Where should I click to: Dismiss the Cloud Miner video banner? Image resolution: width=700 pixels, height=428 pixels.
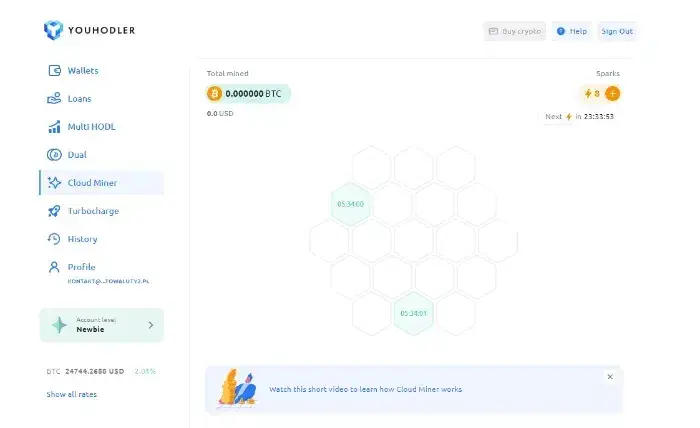[x=610, y=377]
